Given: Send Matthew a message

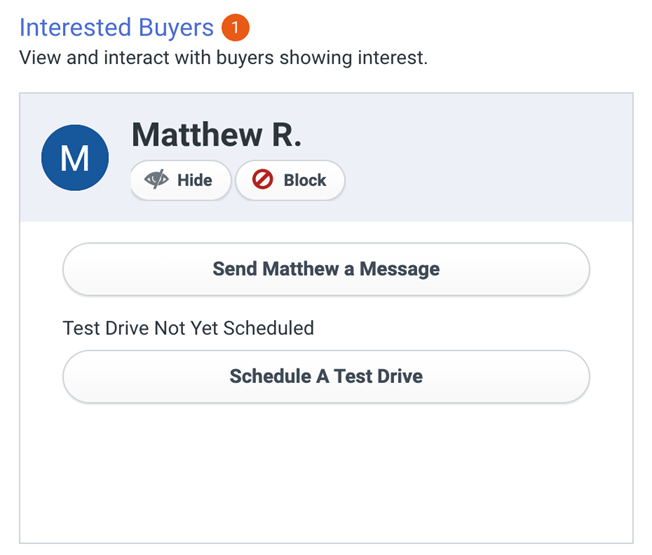Looking at the screenshot, I should point(326,269).
